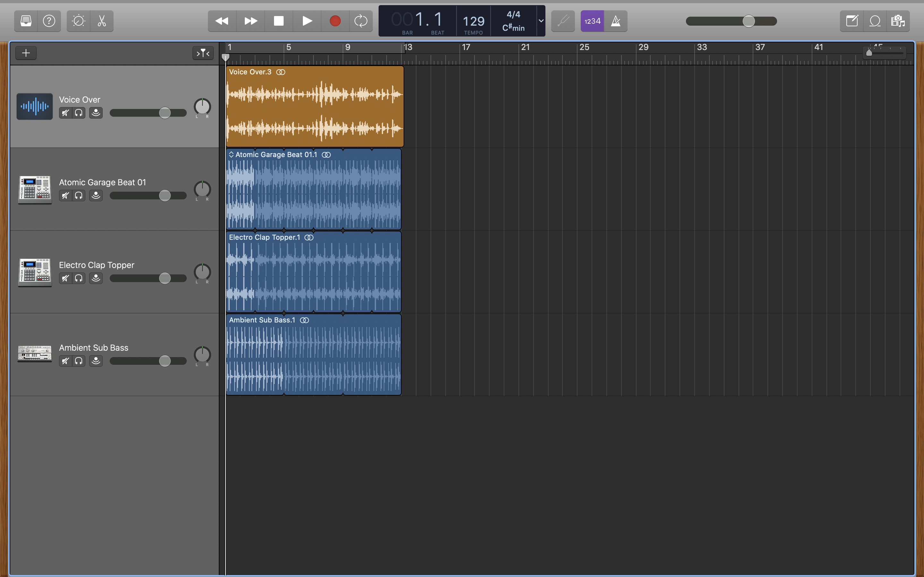Open the key and time signature dropdown
This screenshot has width=924, height=577.
tap(541, 21)
